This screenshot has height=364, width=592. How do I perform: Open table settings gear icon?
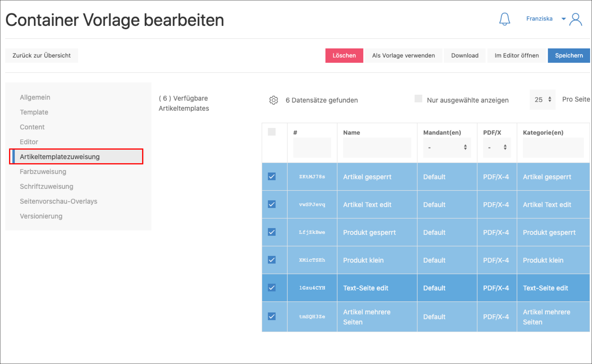tap(273, 100)
